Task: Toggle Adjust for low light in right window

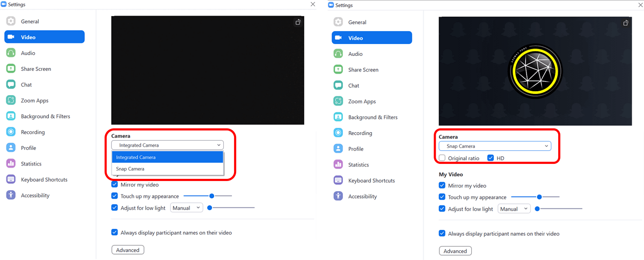Action: [x=442, y=209]
